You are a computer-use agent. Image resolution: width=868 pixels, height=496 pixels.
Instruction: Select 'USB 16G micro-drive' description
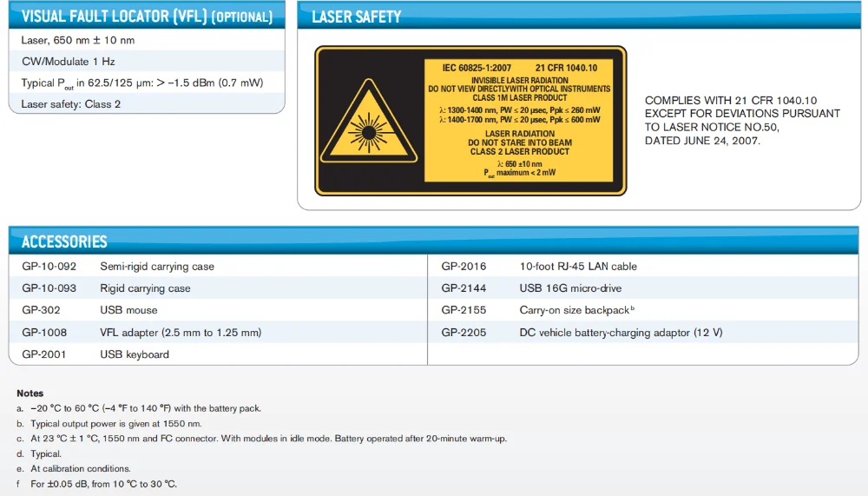(570, 288)
